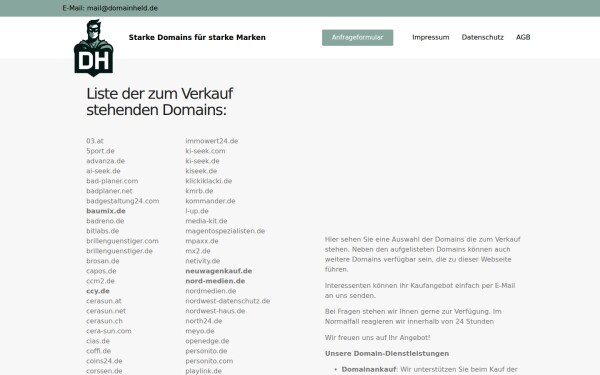The image size is (600, 375).
Task: Select the brosan.de domain entry
Action: click(103, 261)
